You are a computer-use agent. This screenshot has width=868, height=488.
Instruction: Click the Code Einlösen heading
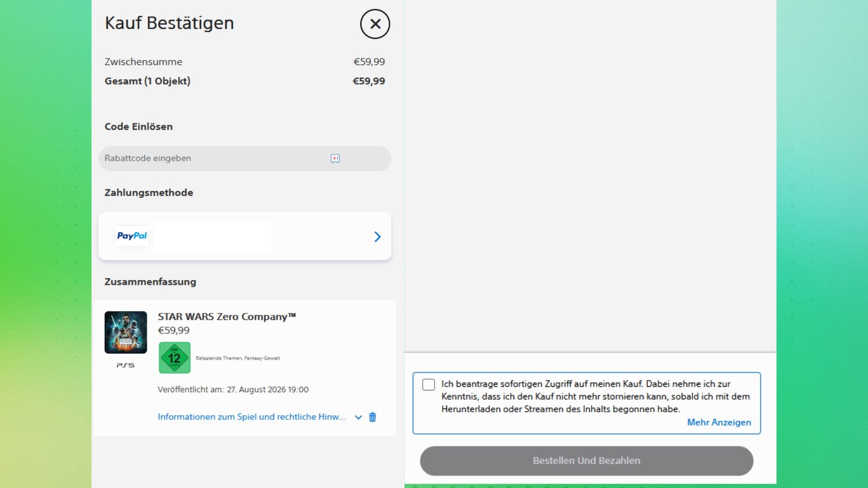coord(139,127)
